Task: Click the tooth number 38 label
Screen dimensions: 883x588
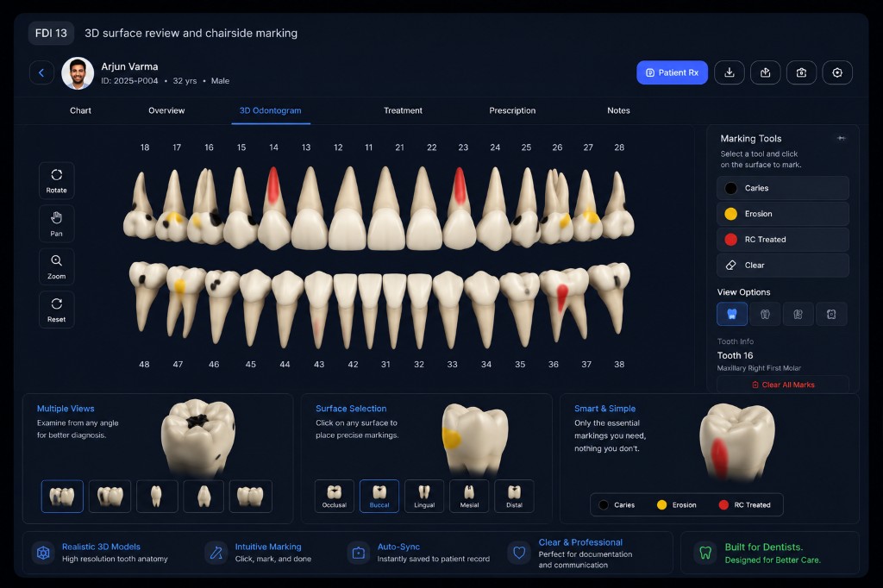Action: tap(619, 365)
